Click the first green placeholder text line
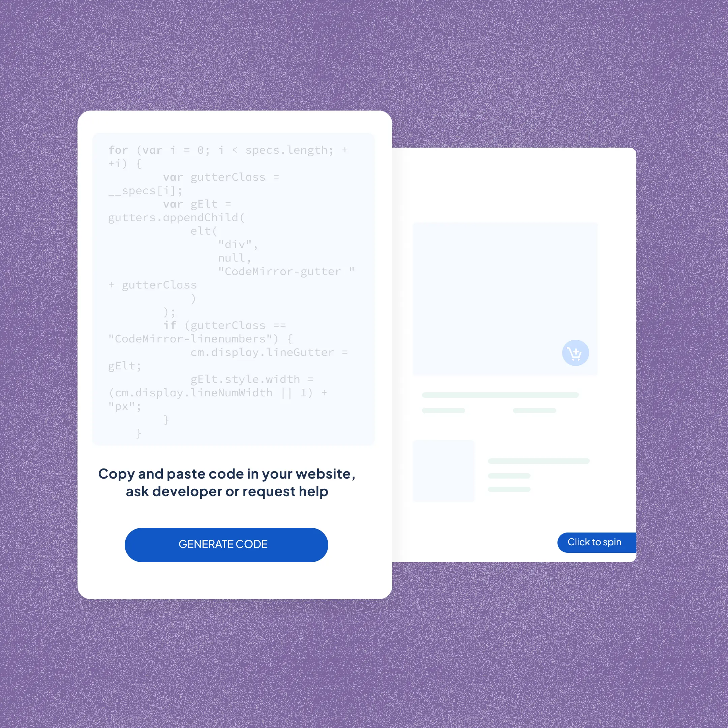The width and height of the screenshot is (728, 728). 501,395
